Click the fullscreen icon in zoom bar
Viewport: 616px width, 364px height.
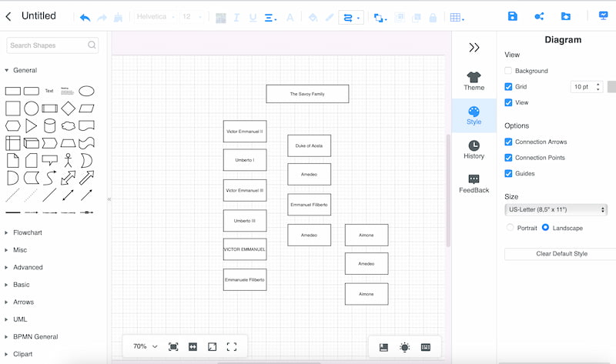(232, 347)
